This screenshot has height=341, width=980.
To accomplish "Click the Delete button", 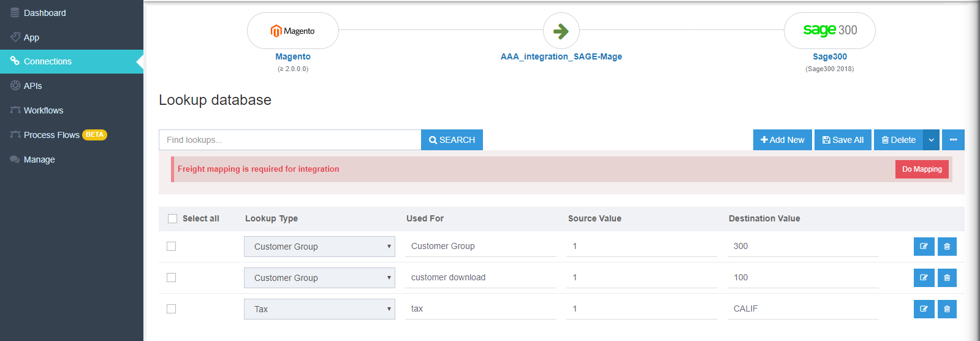I will click(x=898, y=140).
